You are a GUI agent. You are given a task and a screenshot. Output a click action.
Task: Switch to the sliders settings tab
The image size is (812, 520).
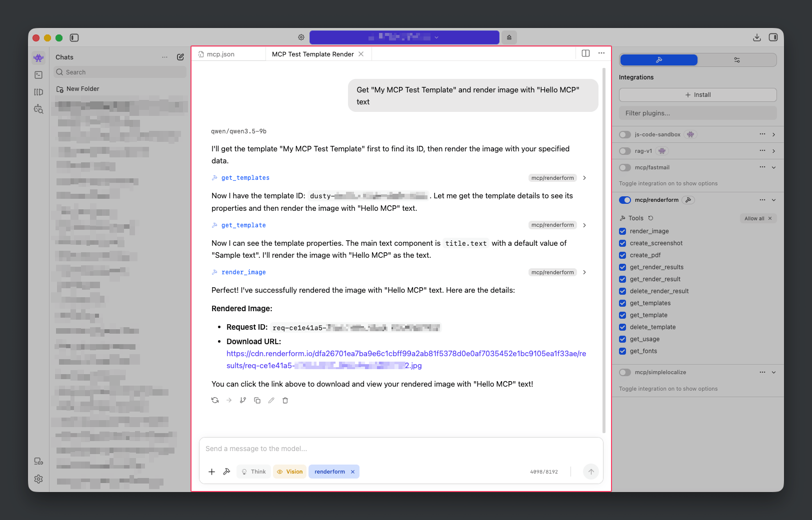click(737, 60)
